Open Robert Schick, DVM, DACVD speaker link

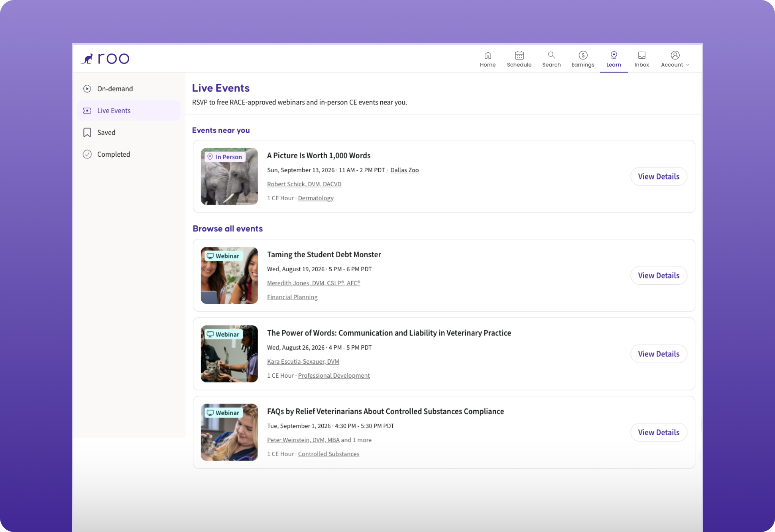tap(304, 184)
